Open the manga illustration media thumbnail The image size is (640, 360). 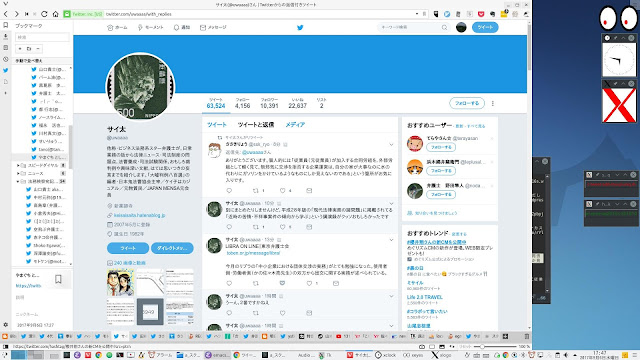tap(120, 283)
